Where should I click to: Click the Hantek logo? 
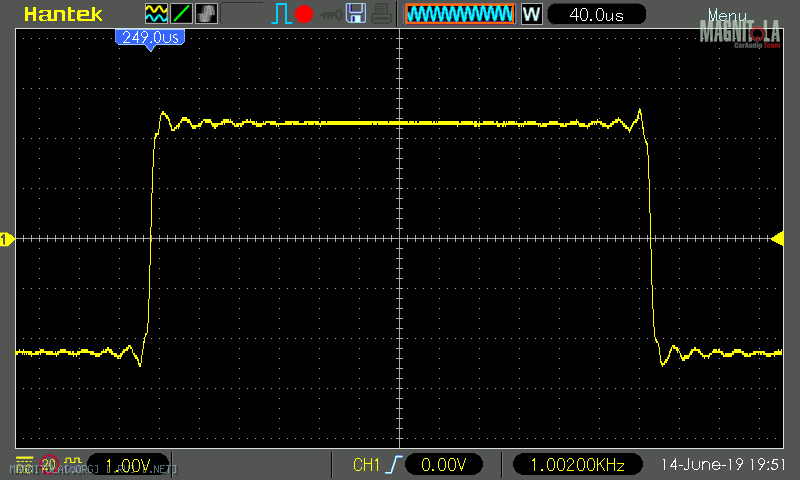tap(63, 14)
